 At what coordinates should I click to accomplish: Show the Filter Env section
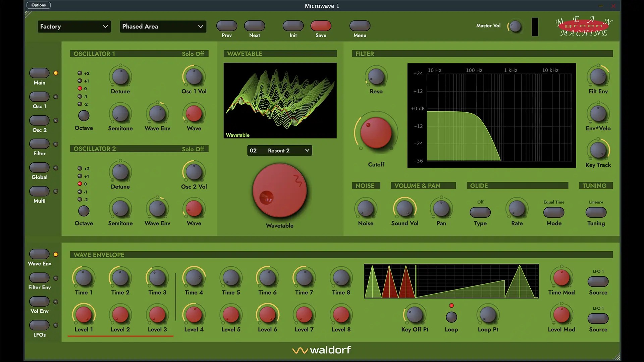(x=39, y=277)
